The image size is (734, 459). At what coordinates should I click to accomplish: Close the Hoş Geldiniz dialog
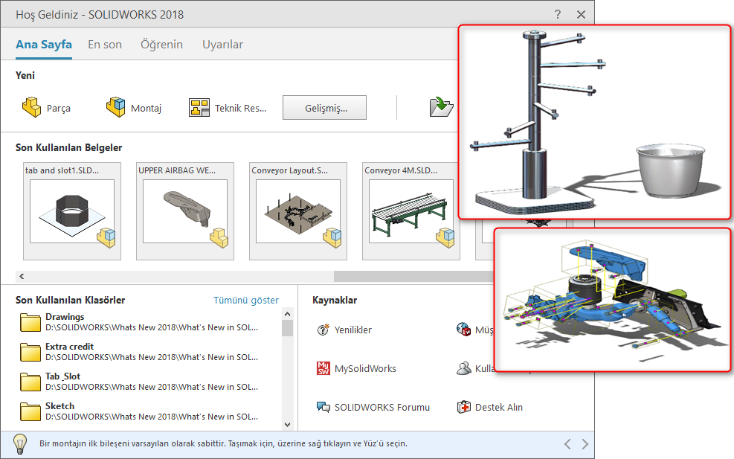[x=581, y=15]
